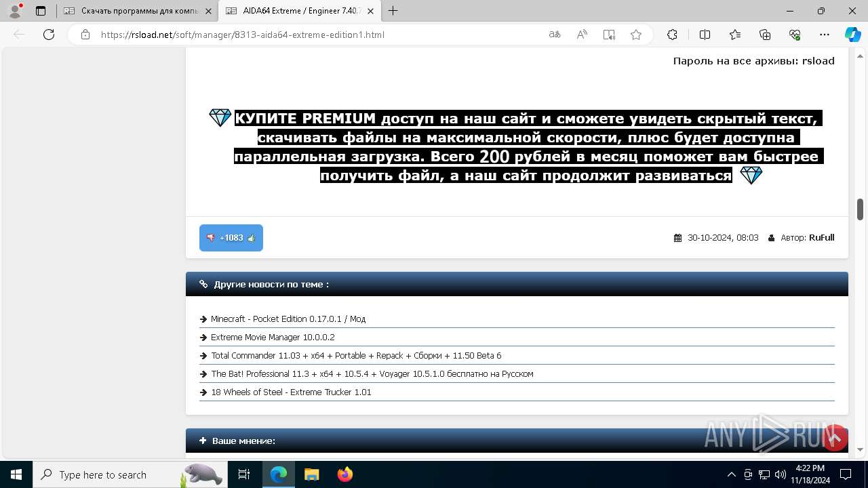This screenshot has width=868, height=488.
Task: Open The Bat! Professional 11.3 link
Action: (372, 373)
